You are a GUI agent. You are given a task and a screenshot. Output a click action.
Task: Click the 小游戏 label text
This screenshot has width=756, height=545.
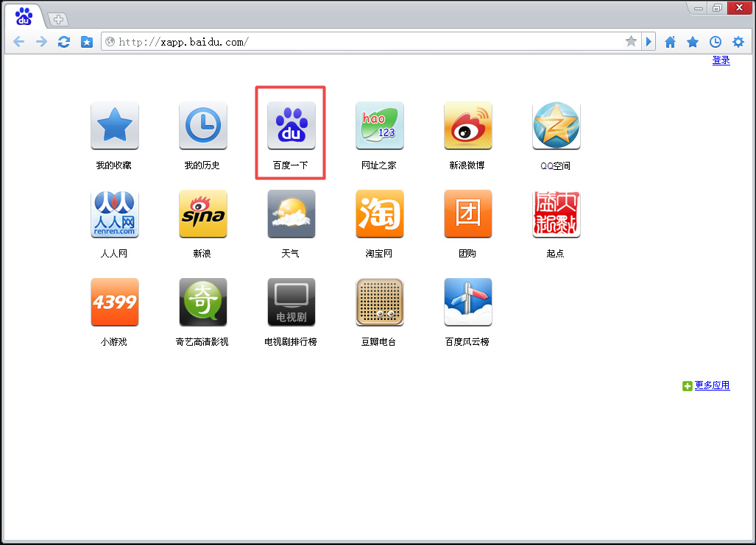click(x=114, y=342)
